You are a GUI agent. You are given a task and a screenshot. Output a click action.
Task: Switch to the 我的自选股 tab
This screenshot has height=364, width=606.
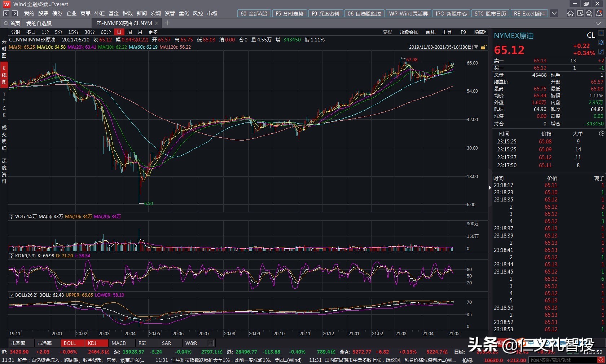click(39, 23)
